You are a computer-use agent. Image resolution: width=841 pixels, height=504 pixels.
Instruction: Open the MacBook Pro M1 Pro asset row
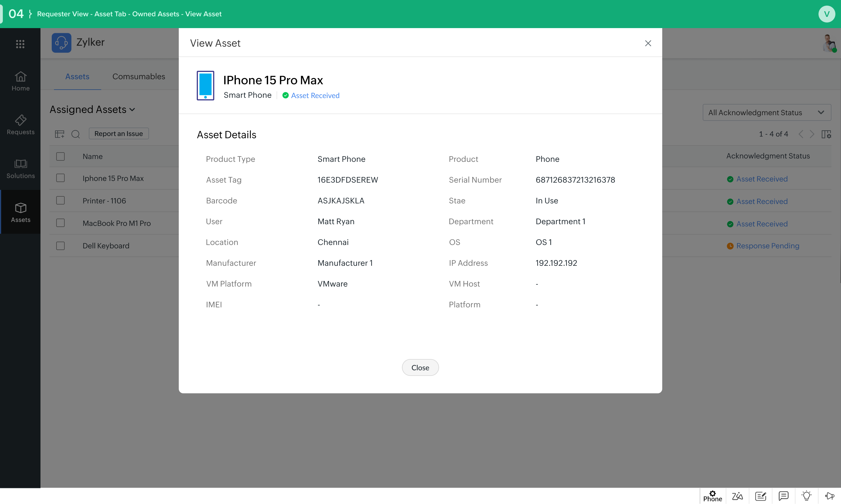[117, 223]
